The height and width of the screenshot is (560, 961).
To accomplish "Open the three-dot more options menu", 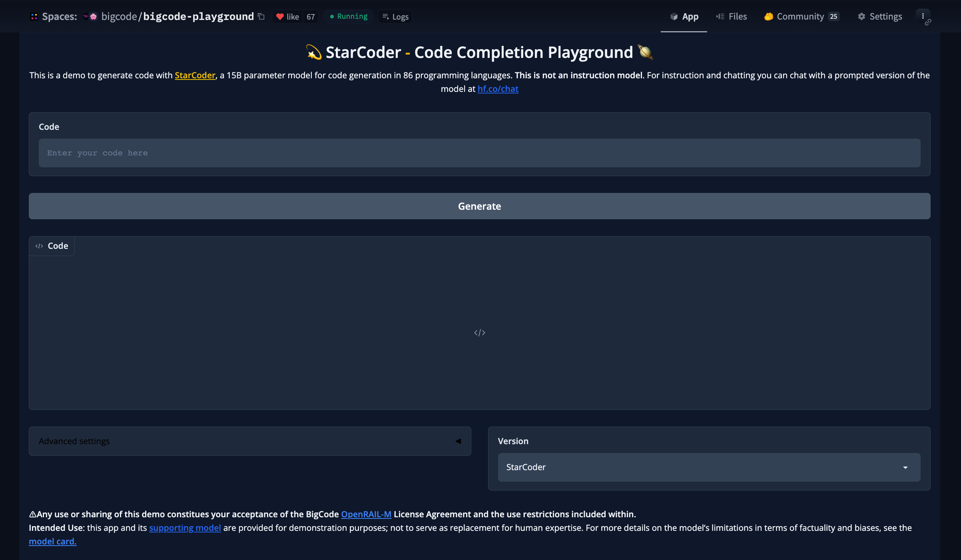I will [923, 16].
